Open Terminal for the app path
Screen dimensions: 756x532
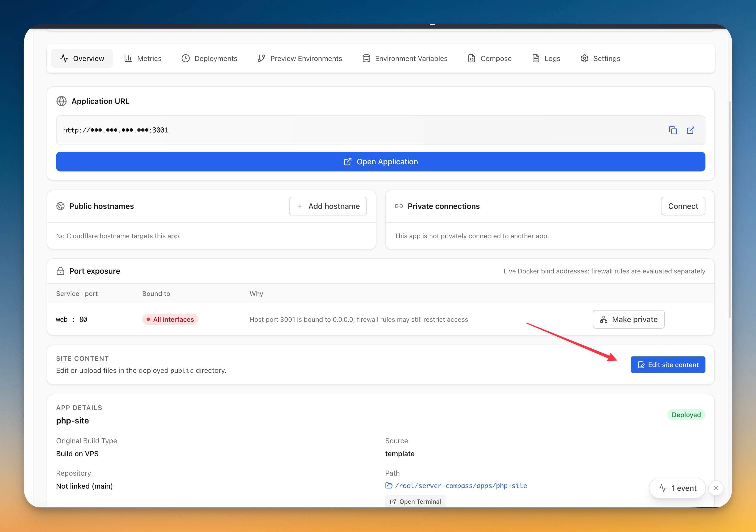pos(415,501)
